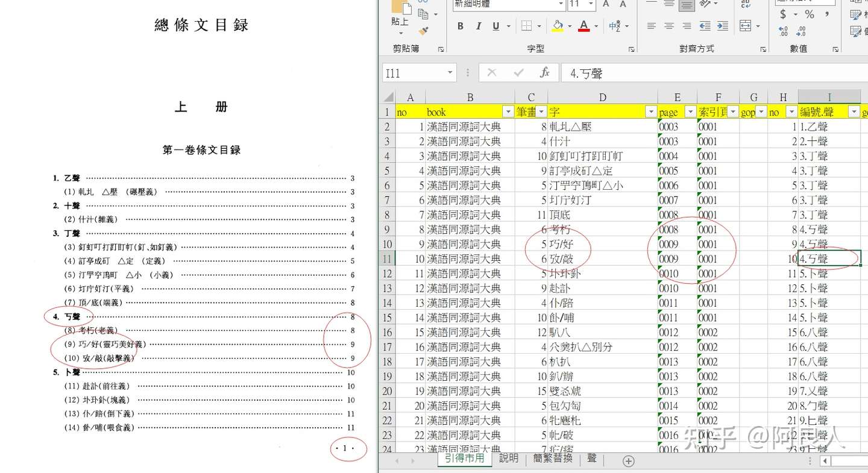
Task: Increase the cell indent
Action: (723, 26)
